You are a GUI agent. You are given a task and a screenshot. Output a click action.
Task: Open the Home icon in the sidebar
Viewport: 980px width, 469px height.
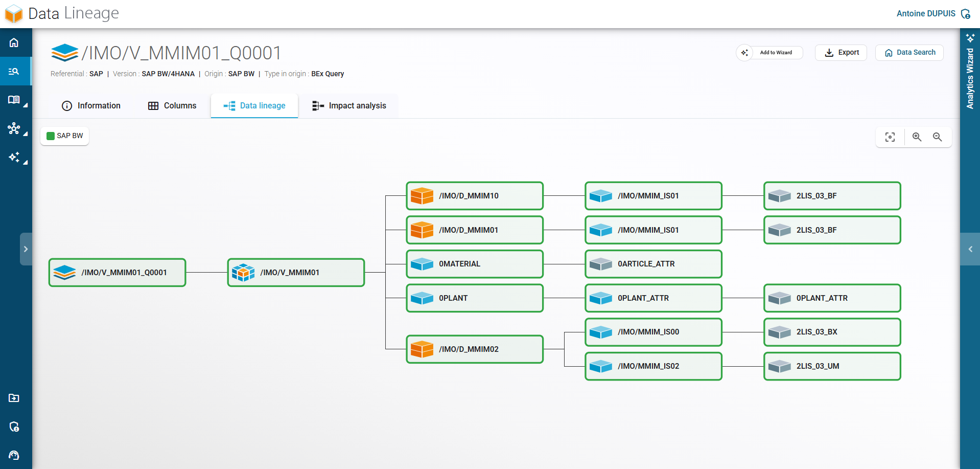[14, 42]
